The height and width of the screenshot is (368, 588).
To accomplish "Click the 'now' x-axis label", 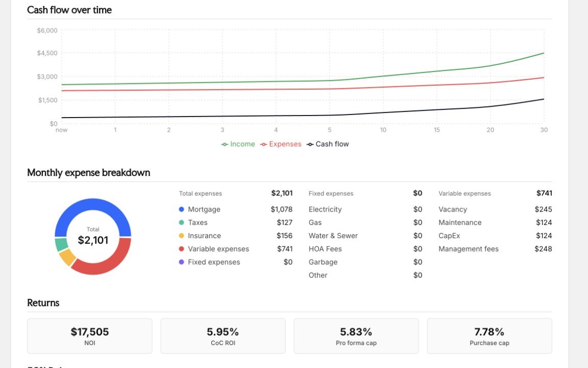I will click(61, 130).
